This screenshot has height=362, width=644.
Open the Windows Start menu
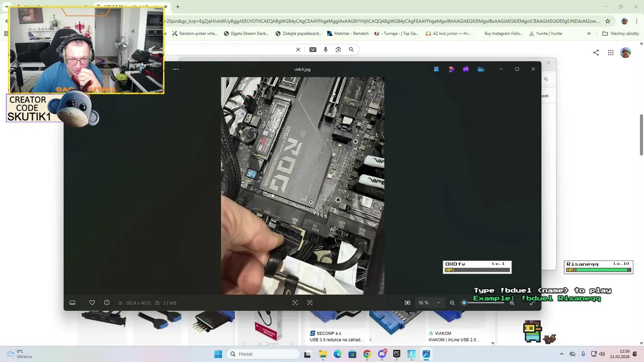coord(218,354)
